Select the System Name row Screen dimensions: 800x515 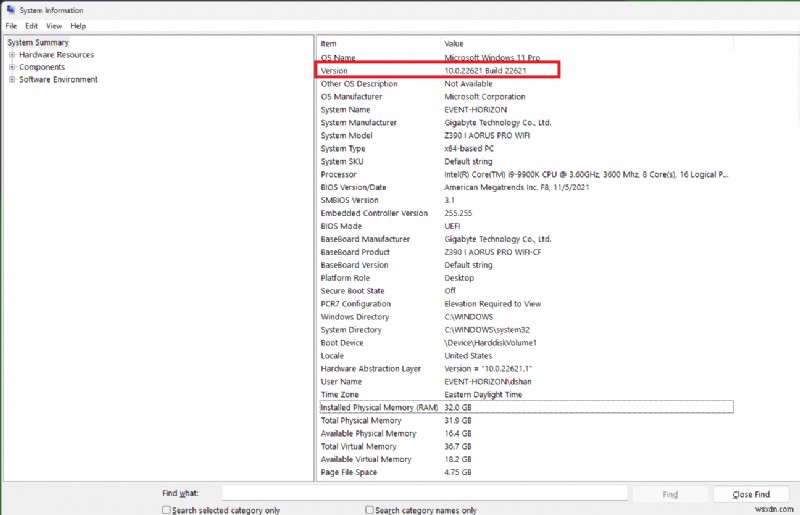pyautogui.click(x=525, y=110)
